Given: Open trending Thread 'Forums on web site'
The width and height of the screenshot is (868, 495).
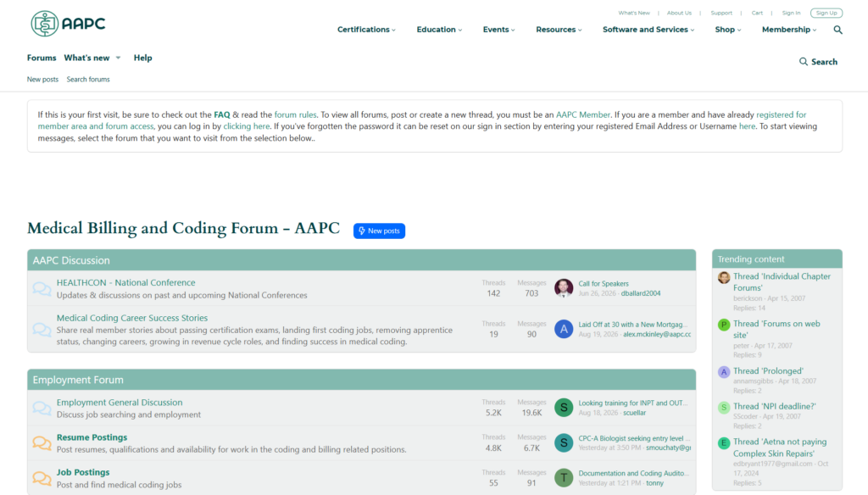Looking at the screenshot, I should 776,330.
